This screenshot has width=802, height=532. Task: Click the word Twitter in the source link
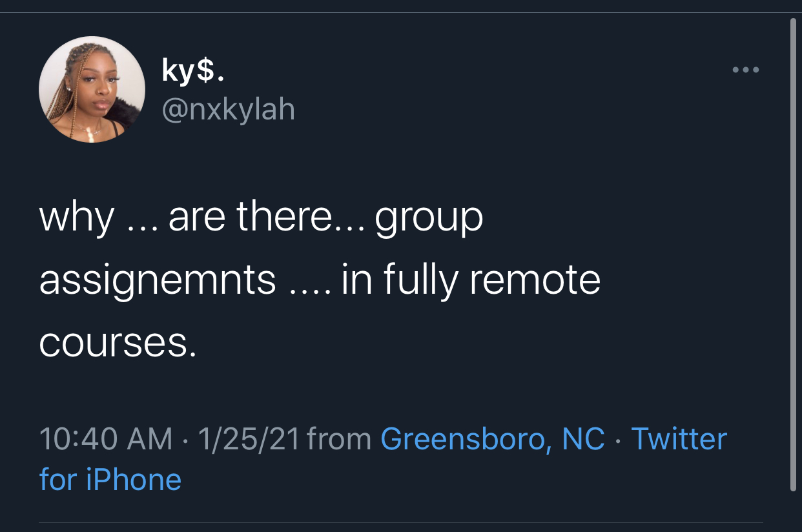tap(679, 439)
